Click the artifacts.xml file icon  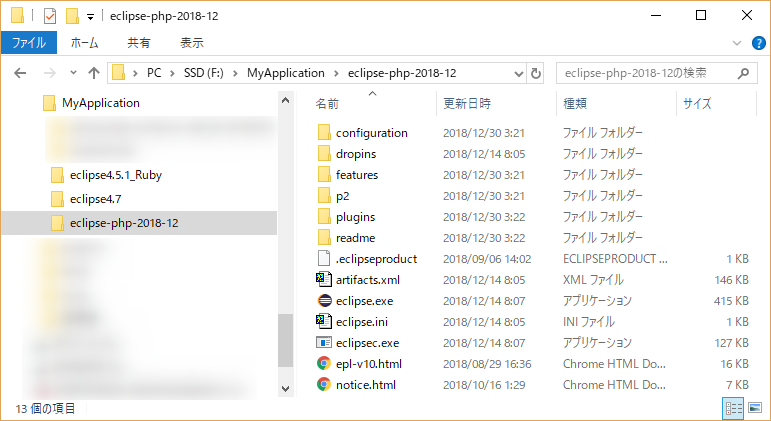324,279
